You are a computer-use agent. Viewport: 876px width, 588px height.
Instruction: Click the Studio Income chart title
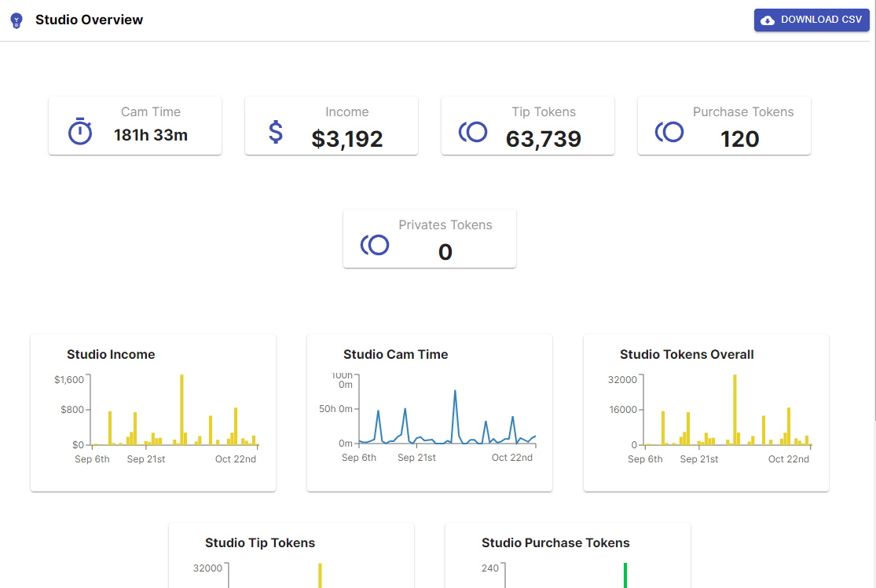[x=111, y=354]
